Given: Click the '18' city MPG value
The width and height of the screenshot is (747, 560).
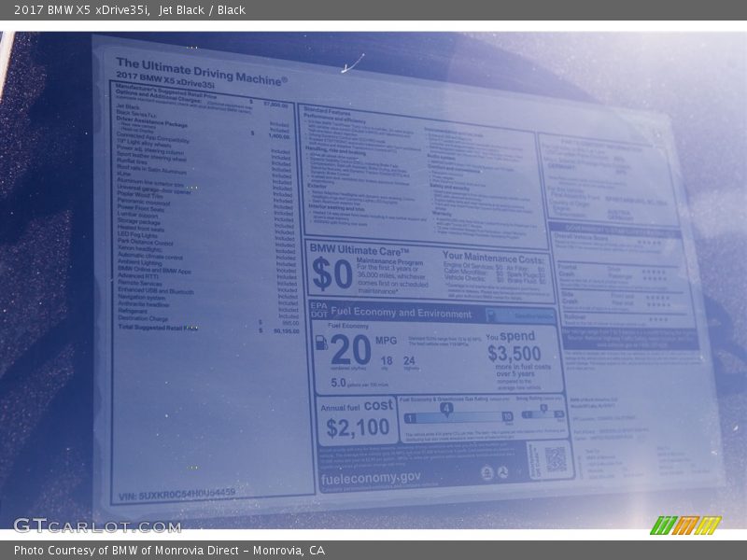Looking at the screenshot, I should click(387, 360).
